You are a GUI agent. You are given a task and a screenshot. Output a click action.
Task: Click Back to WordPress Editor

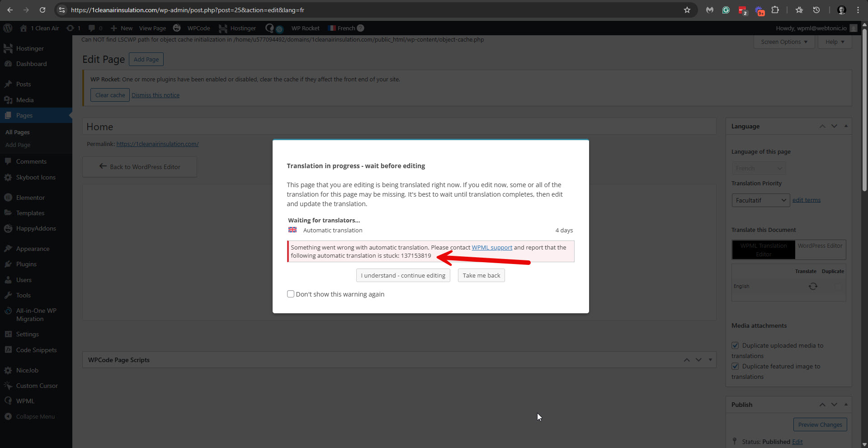140,167
